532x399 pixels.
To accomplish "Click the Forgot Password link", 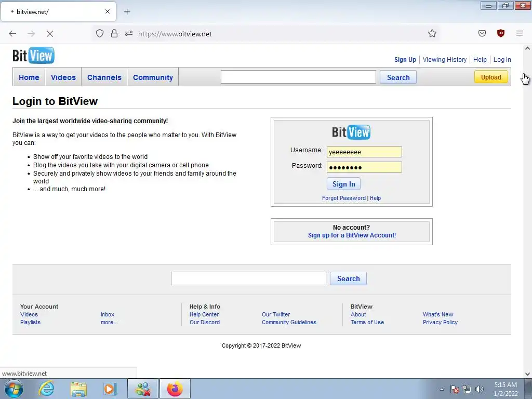I will coord(344,198).
